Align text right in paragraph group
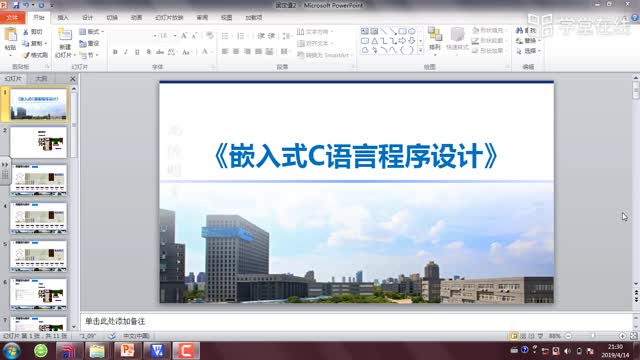Image resolution: width=640 pixels, height=360 pixels. pos(247,51)
